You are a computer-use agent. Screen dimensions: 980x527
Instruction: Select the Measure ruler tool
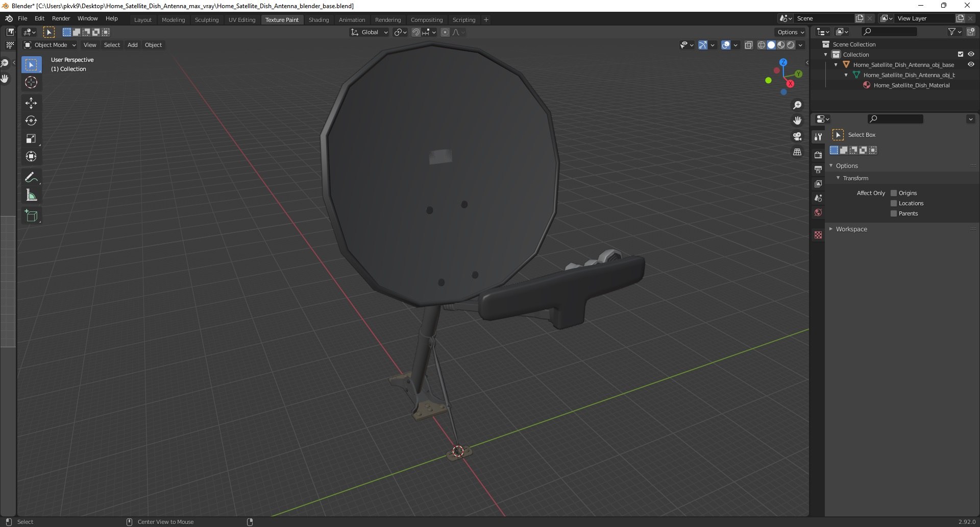tap(31, 196)
